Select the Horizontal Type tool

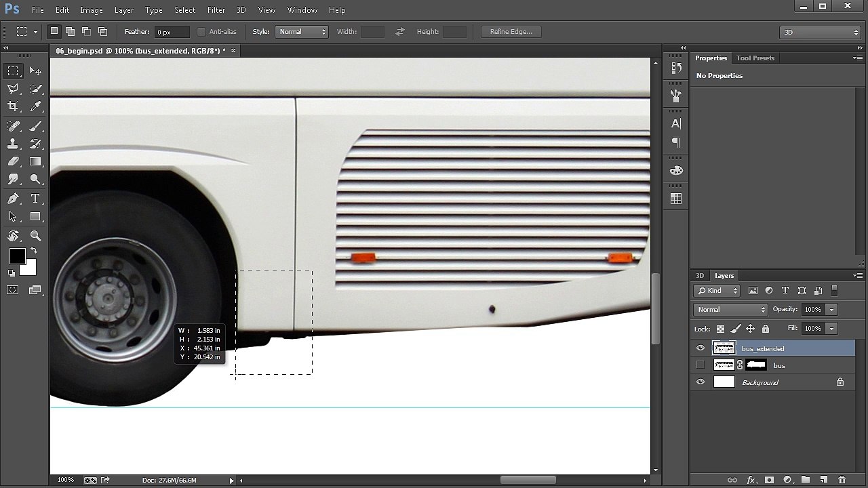pos(35,199)
